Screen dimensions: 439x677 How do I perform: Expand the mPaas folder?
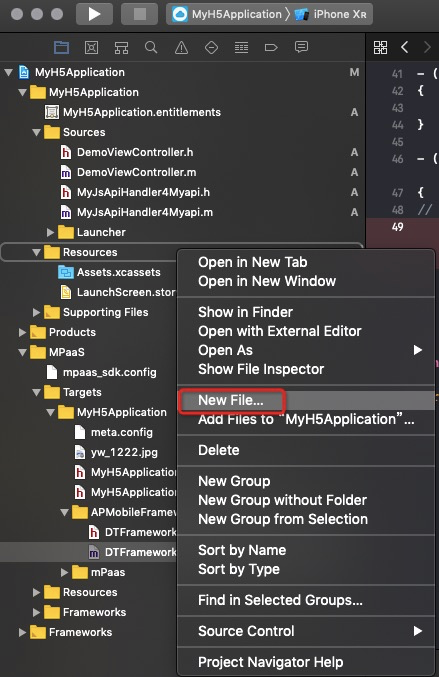tap(64, 572)
